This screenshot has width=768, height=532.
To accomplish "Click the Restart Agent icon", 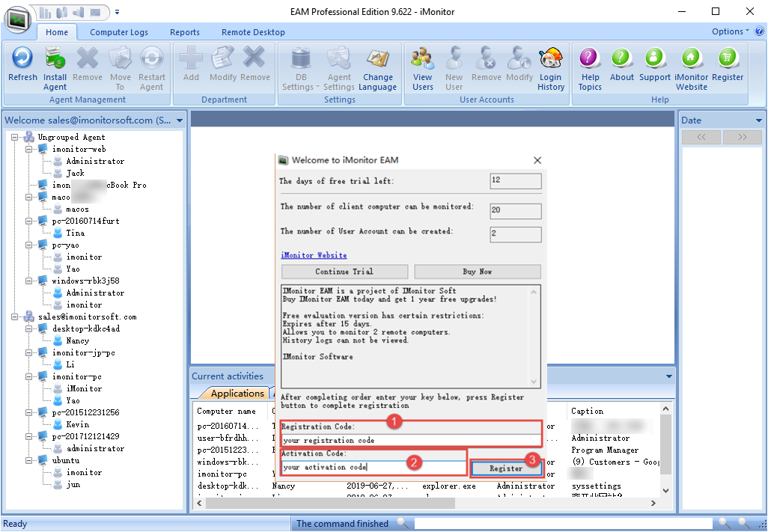I will [x=152, y=68].
